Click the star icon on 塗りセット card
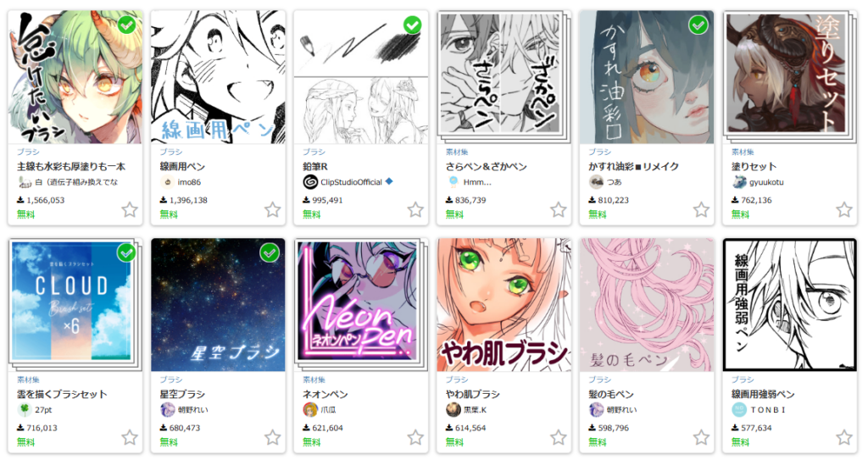The width and height of the screenshot is (868, 460). (x=843, y=210)
